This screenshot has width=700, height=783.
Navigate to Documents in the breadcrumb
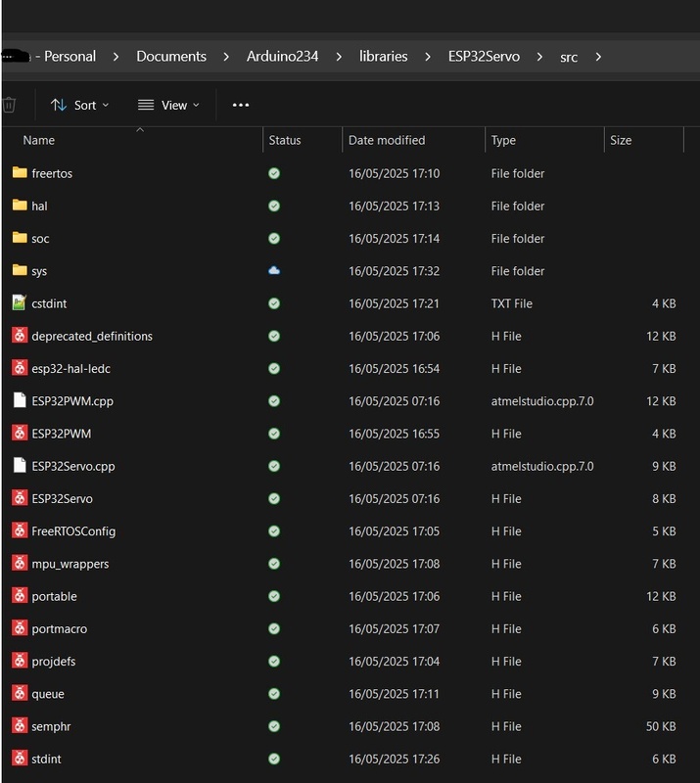click(x=171, y=57)
